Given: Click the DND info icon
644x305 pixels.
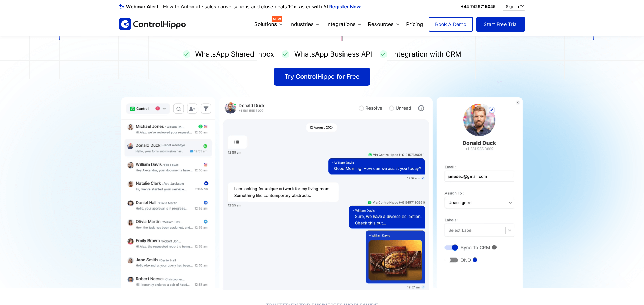Looking at the screenshot, I should [475, 260].
